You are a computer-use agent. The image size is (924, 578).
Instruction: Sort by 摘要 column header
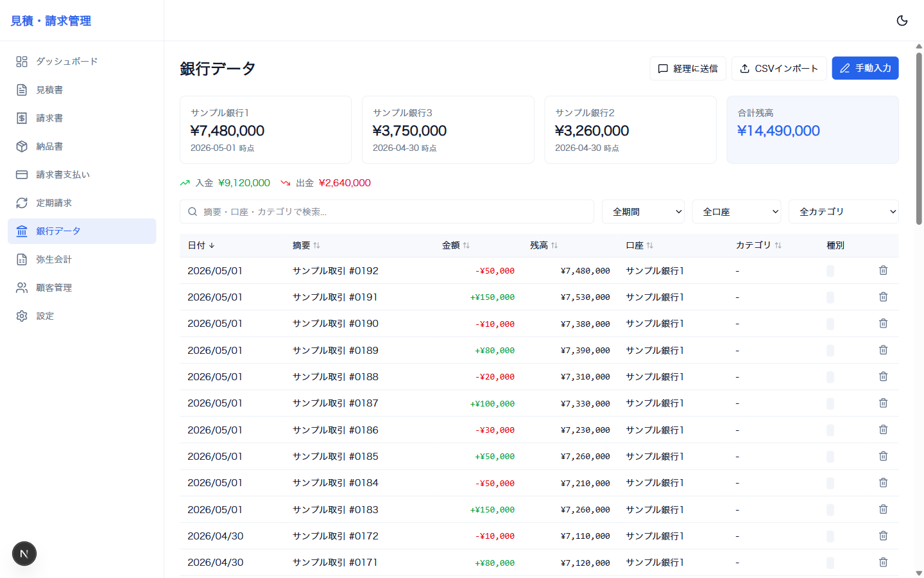tap(306, 245)
